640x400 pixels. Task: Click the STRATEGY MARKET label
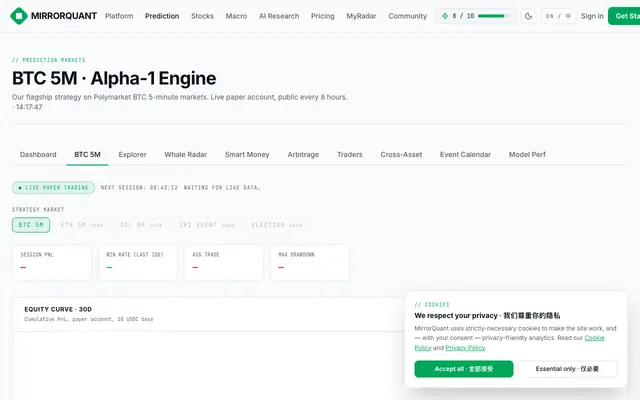coord(38,209)
